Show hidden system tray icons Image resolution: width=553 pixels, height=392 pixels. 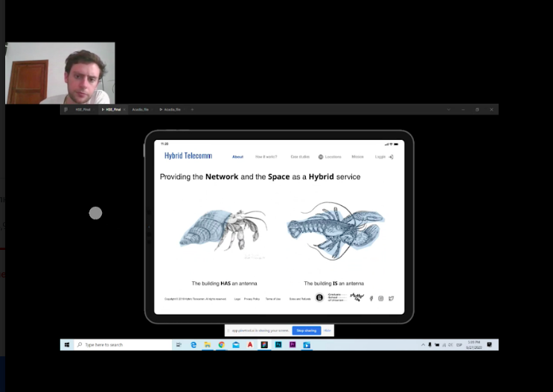pyautogui.click(x=423, y=344)
